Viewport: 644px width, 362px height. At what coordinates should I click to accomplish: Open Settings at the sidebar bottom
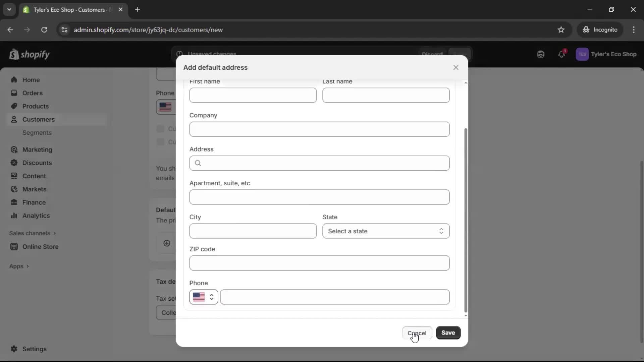(x=33, y=349)
